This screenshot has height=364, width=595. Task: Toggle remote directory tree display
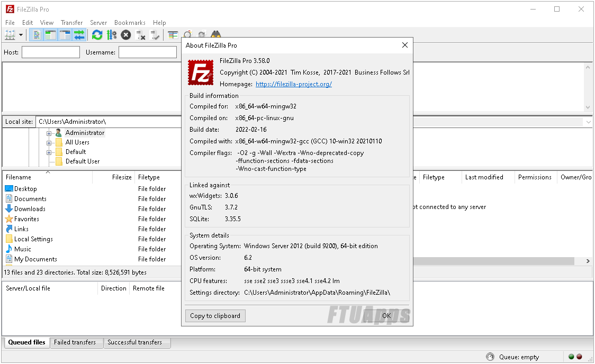(x=65, y=35)
